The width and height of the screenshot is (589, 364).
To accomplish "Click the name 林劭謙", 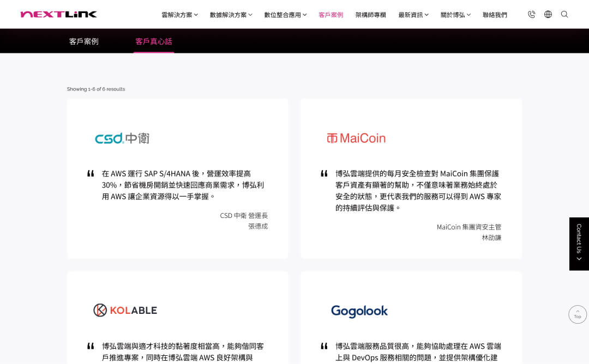I will [x=491, y=238].
